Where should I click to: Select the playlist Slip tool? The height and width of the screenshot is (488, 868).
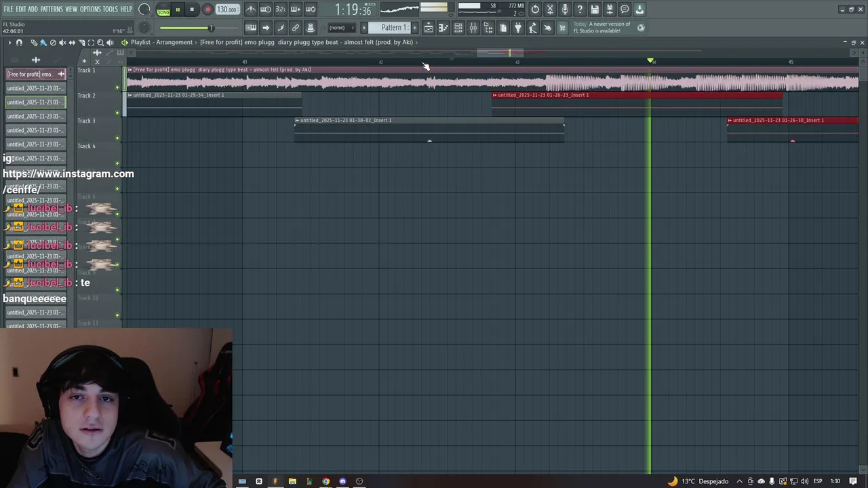pyautogui.click(x=72, y=43)
